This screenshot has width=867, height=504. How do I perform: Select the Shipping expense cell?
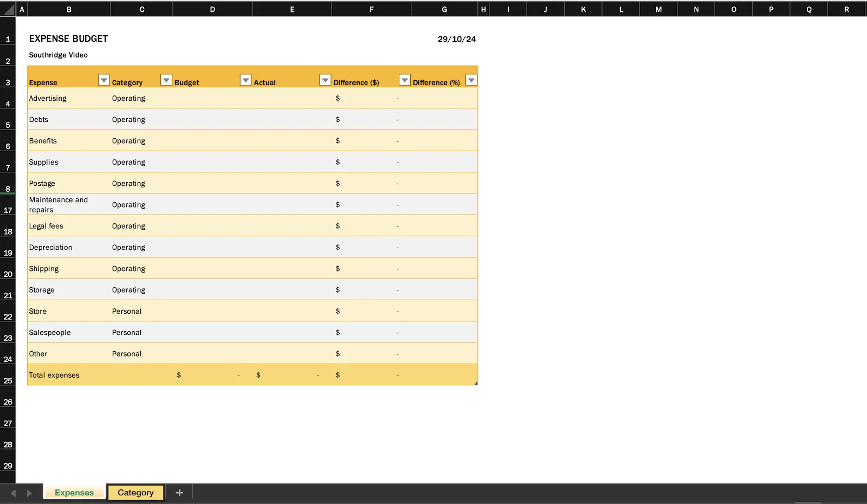coord(69,268)
